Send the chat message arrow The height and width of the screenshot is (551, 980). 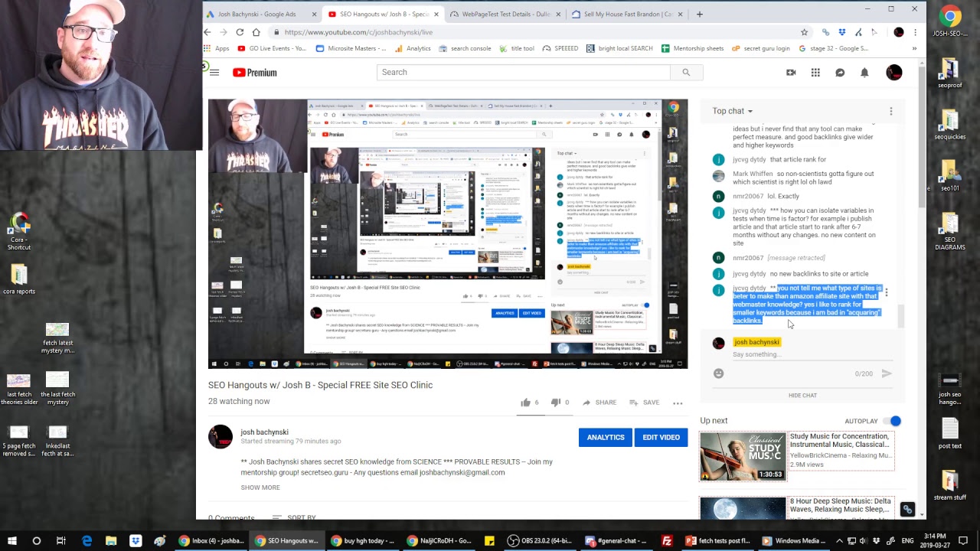(887, 373)
